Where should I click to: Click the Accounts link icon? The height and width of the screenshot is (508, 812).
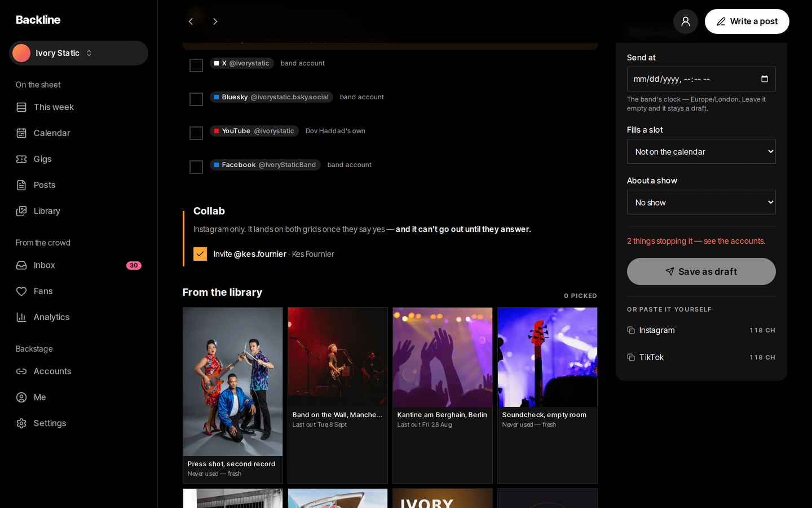[x=21, y=371]
